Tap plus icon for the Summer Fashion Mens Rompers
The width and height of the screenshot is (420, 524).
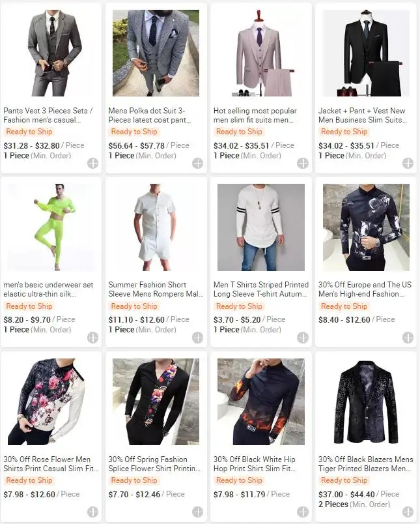point(198,338)
